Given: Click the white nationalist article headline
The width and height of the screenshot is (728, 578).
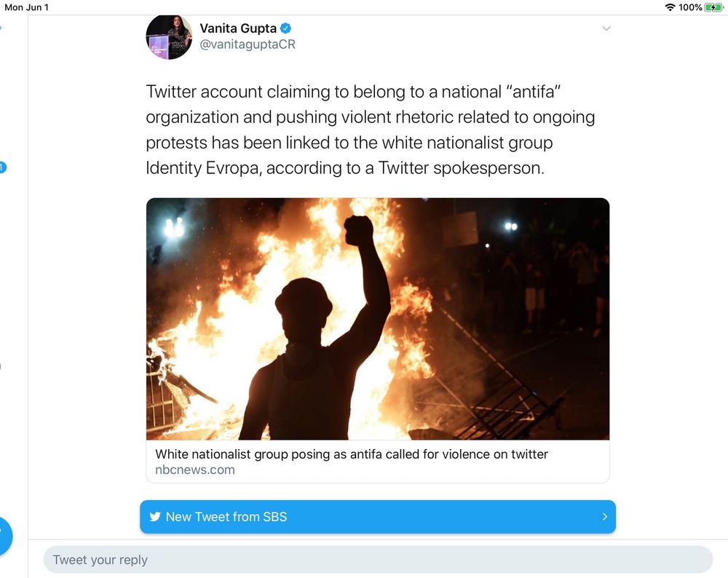Looking at the screenshot, I should (352, 454).
